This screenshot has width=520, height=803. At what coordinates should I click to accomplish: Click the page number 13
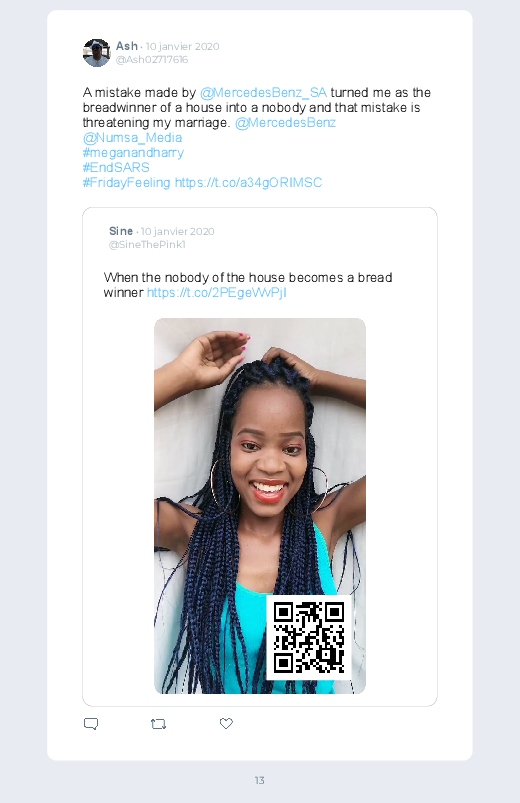[260, 780]
